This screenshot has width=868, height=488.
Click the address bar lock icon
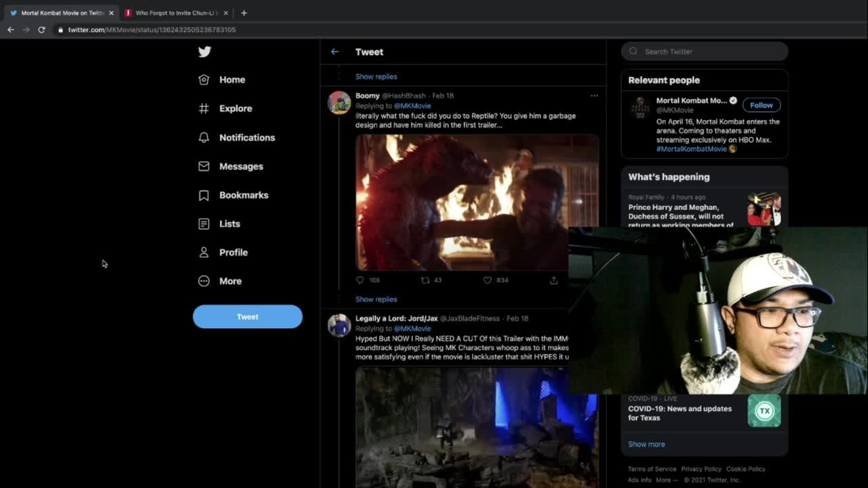coord(60,30)
